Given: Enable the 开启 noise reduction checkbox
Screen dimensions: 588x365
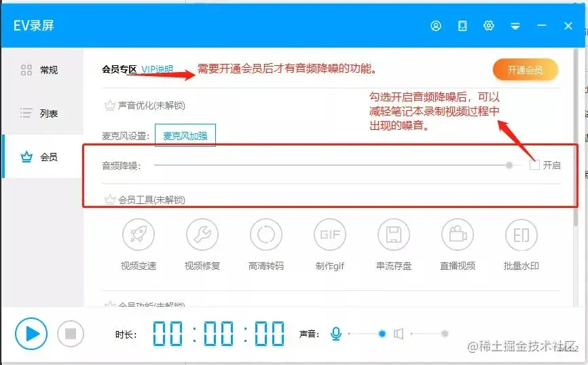Looking at the screenshot, I should pos(534,165).
